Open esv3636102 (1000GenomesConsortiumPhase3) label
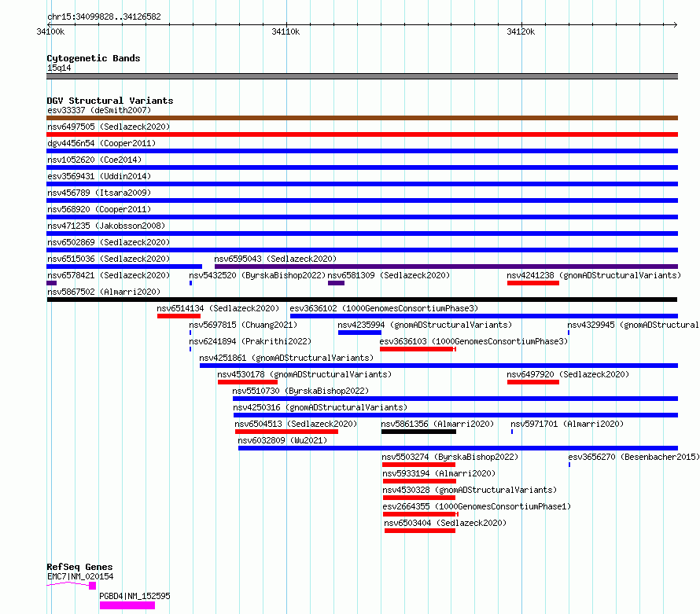 click(384, 308)
